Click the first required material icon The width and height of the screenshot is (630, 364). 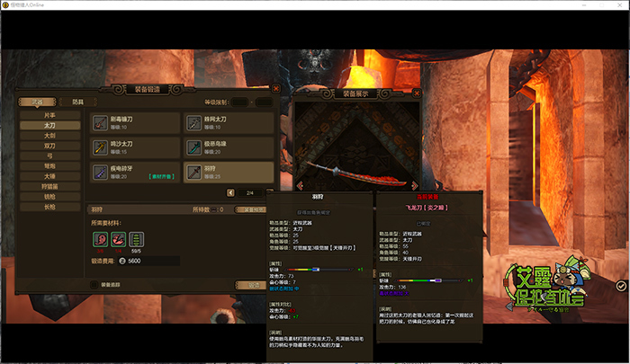click(x=101, y=238)
